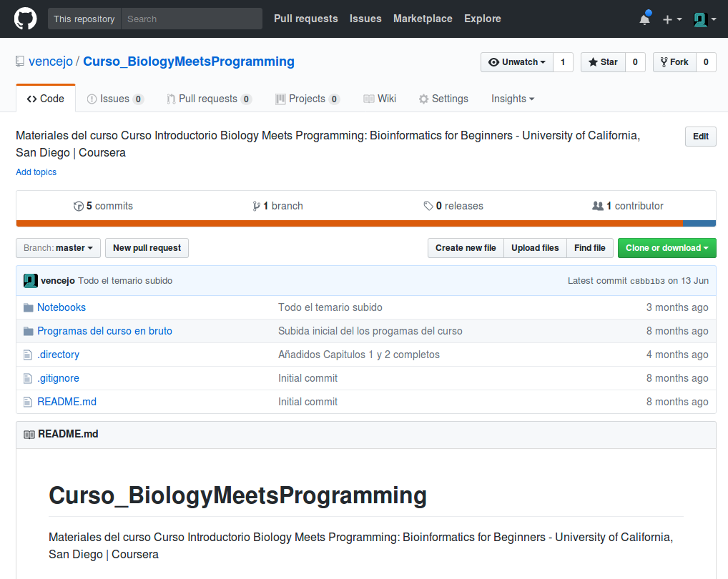Expand the Clone or download menu

666,248
